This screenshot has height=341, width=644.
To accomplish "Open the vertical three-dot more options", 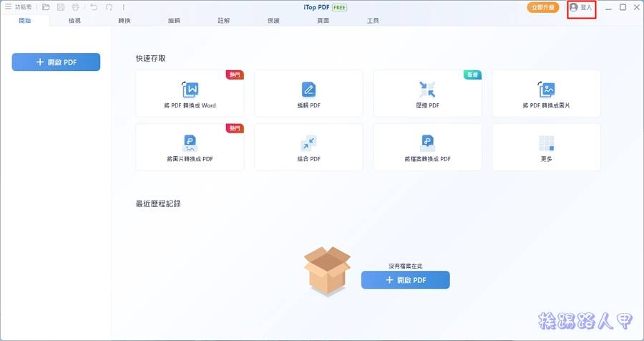I will click(x=124, y=7).
